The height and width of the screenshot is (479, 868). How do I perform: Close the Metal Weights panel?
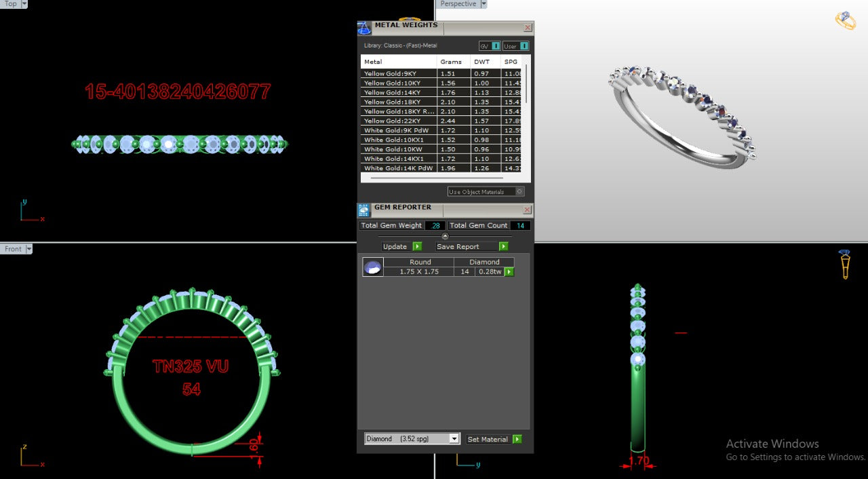(528, 28)
